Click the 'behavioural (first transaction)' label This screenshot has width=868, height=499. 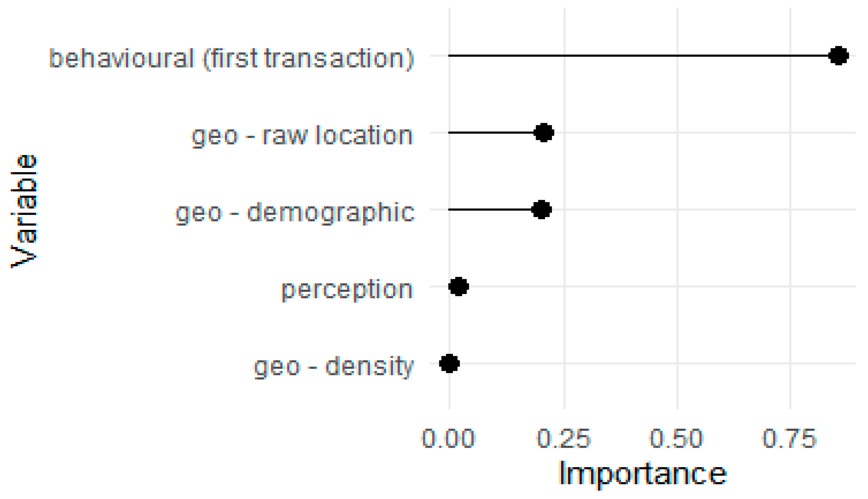point(232,59)
